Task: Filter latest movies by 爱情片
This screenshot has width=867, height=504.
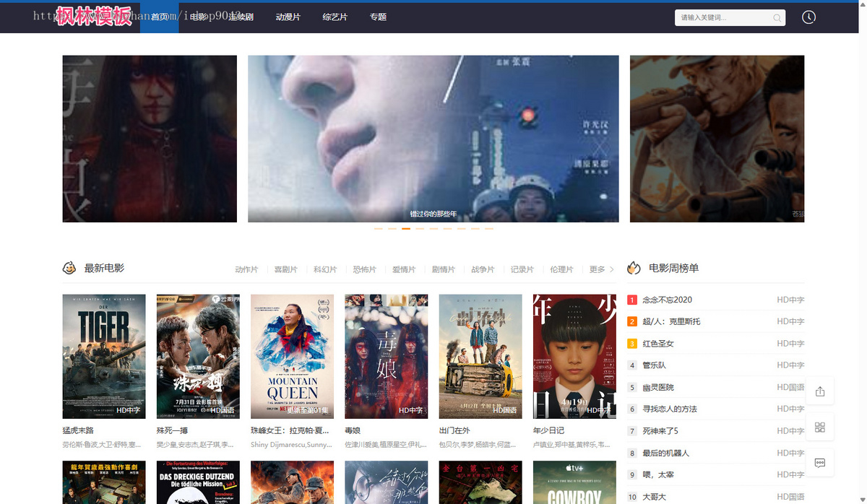Action: tap(404, 269)
